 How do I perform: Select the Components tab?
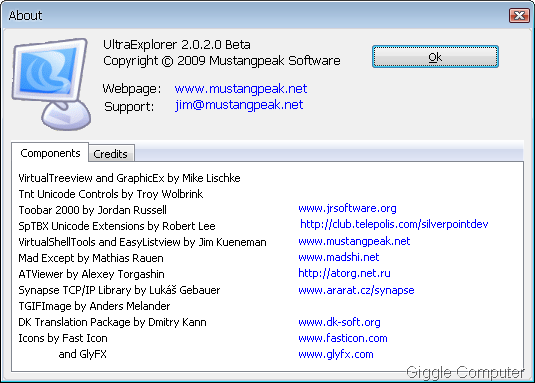click(50, 153)
